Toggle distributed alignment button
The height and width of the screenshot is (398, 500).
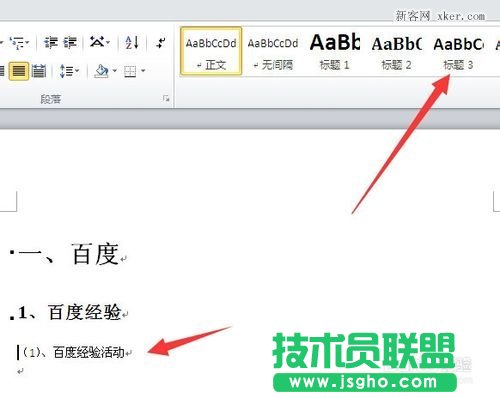[39, 71]
